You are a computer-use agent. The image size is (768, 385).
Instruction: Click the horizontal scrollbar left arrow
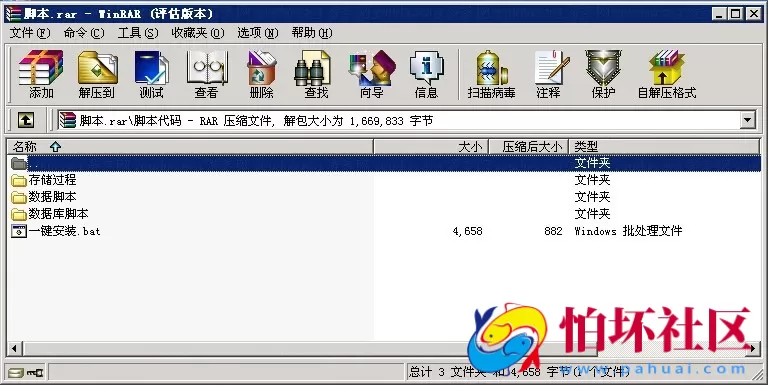pyautogui.click(x=14, y=349)
